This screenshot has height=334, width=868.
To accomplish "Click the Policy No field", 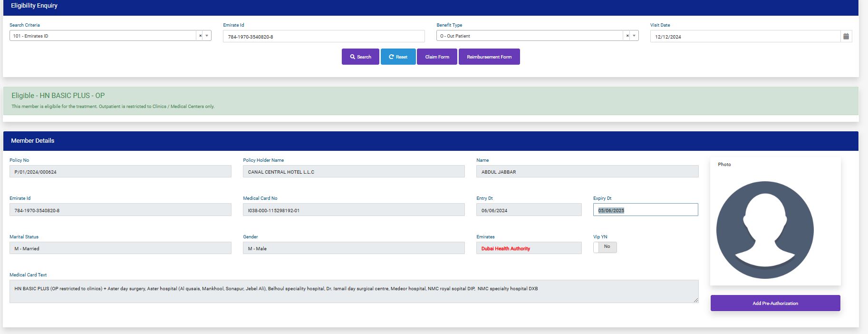I will (x=120, y=172).
